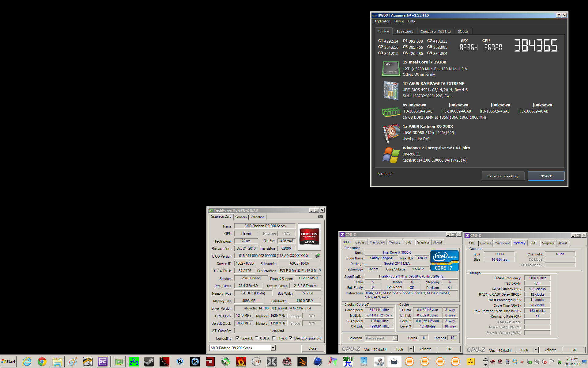Image resolution: width=588 pixels, height=368 pixels.
Task: Switch to the Sensors tab in GPU-Z
Action: coord(241,217)
